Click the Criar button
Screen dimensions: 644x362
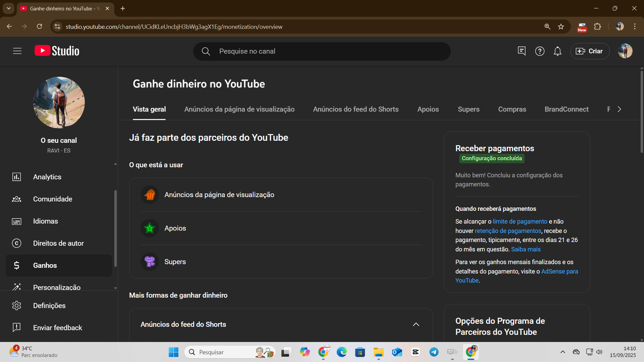[590, 51]
